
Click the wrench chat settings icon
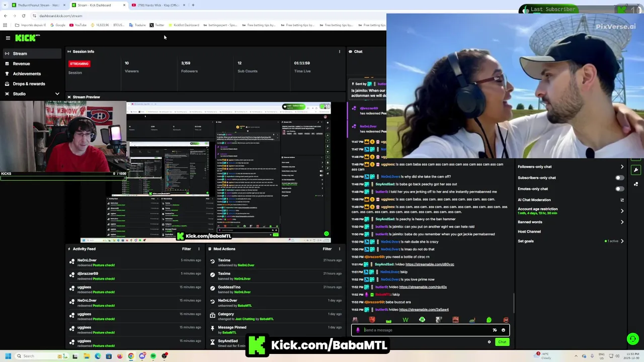point(636,170)
